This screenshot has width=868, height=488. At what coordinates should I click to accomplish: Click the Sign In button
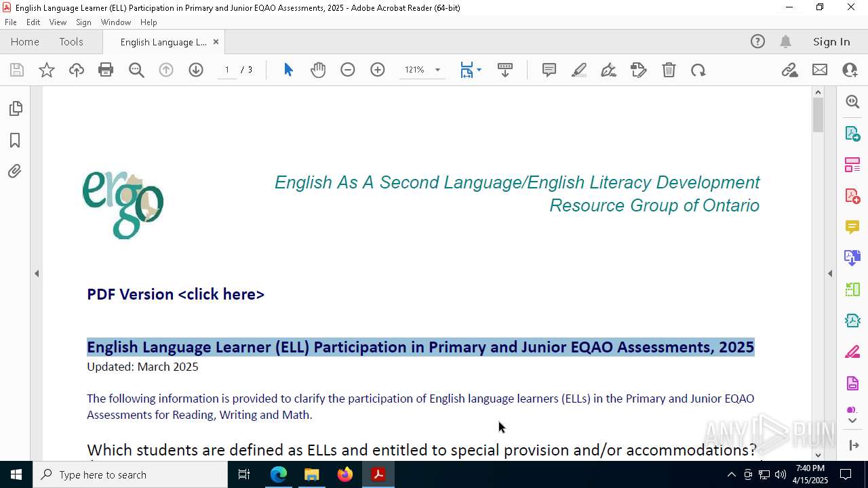click(831, 42)
